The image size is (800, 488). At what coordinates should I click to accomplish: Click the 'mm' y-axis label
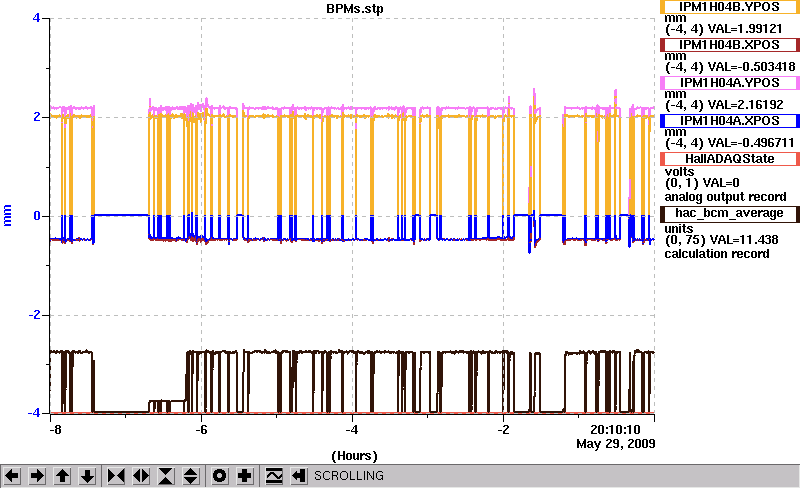[x=7, y=215]
